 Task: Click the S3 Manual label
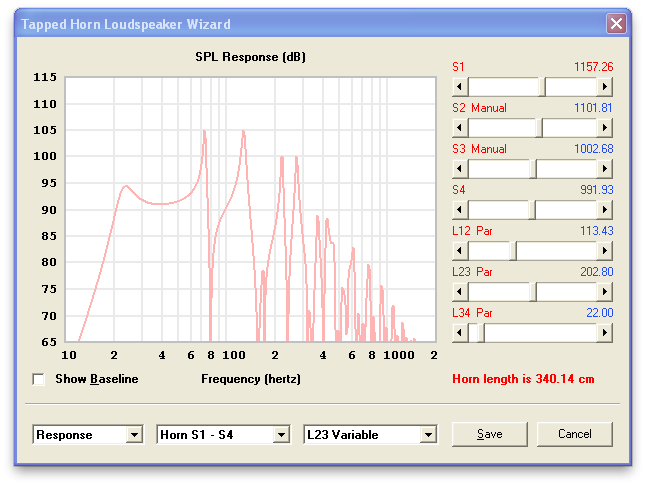(480, 149)
